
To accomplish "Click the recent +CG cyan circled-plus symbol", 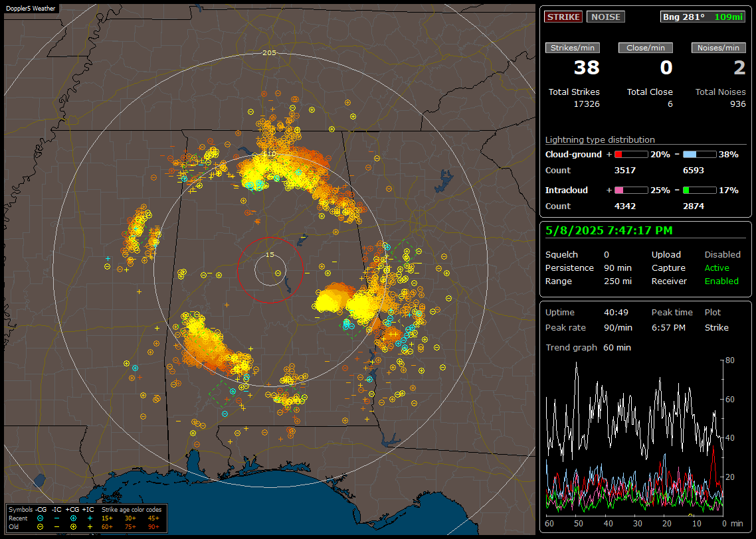I will click(x=73, y=518).
